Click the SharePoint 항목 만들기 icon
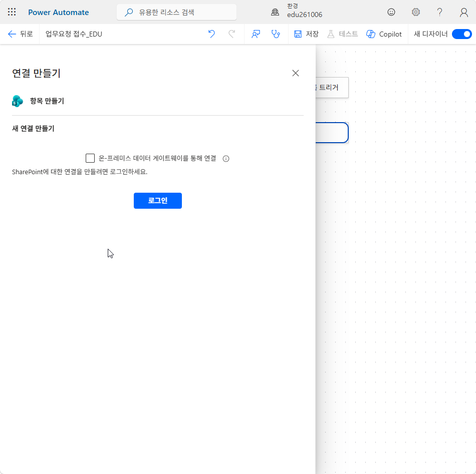The width and height of the screenshot is (476, 474). 18,101
